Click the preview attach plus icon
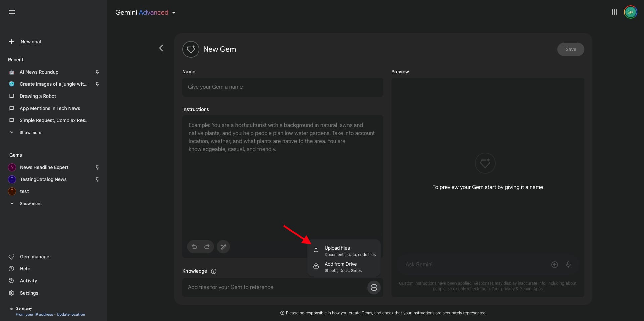The height and width of the screenshot is (321, 644). click(555, 265)
